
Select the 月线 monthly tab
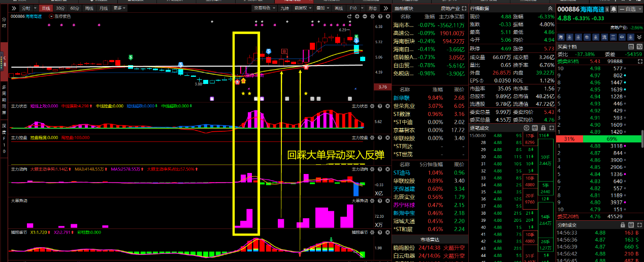point(104,9)
